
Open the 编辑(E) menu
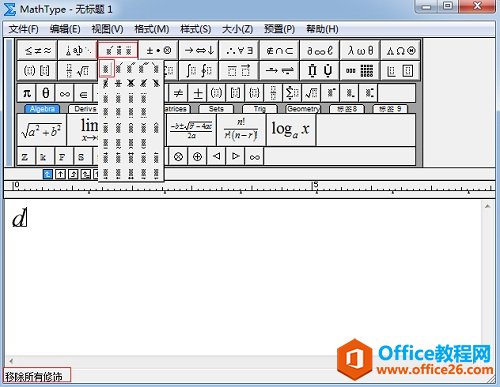point(65,29)
